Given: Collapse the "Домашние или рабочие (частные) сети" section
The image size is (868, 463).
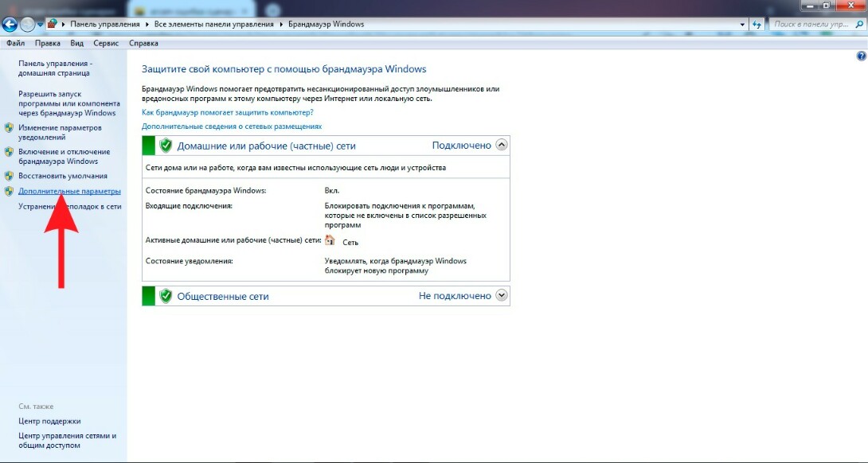Looking at the screenshot, I should (x=502, y=145).
